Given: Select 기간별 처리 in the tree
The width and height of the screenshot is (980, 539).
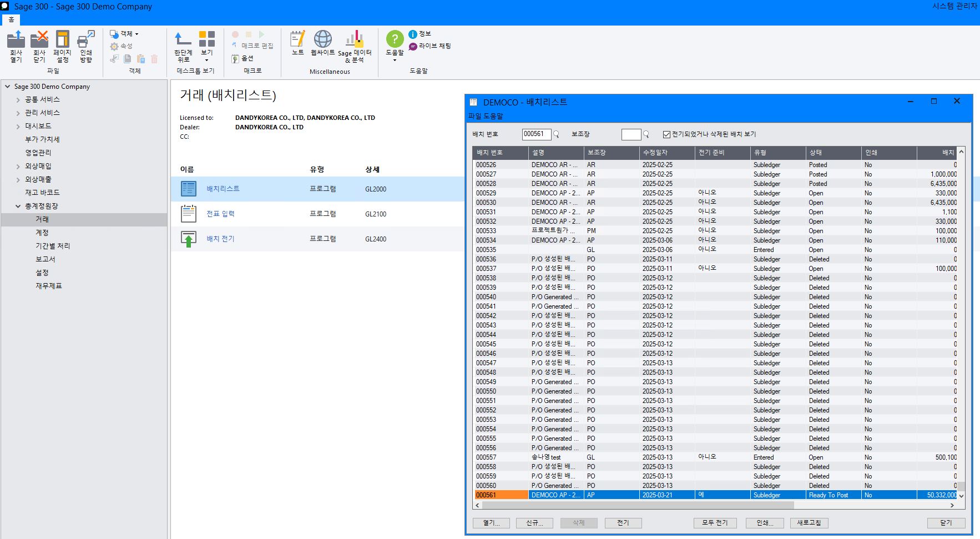Looking at the screenshot, I should click(x=53, y=246).
